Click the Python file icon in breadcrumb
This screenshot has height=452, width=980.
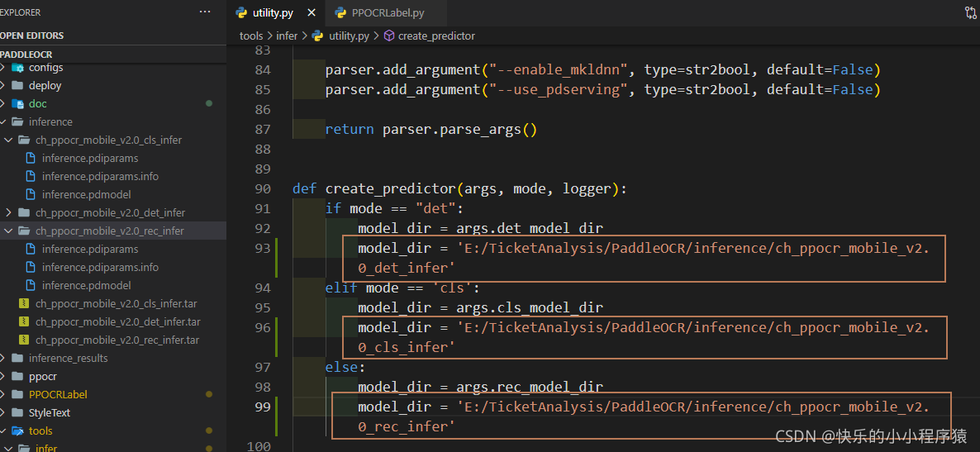pos(317,36)
